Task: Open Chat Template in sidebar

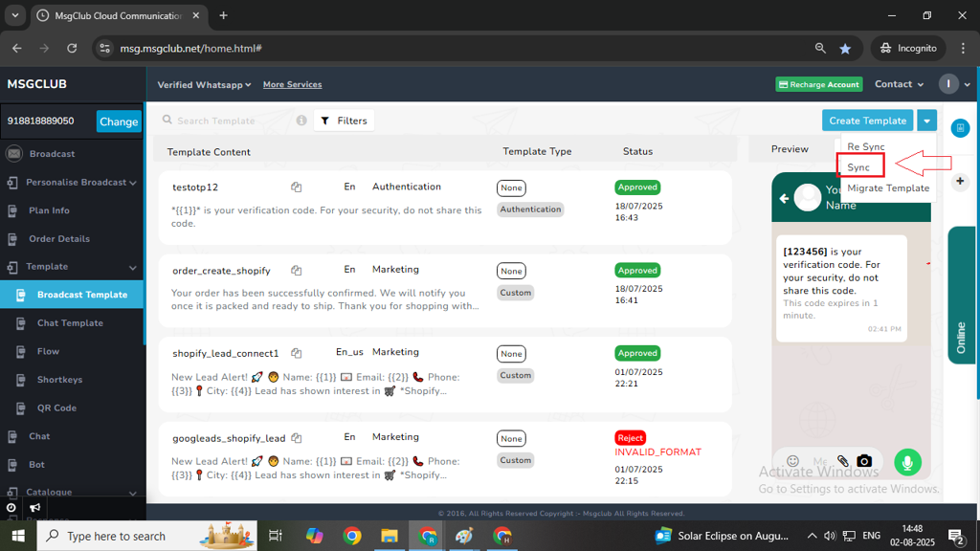Action: pos(70,323)
